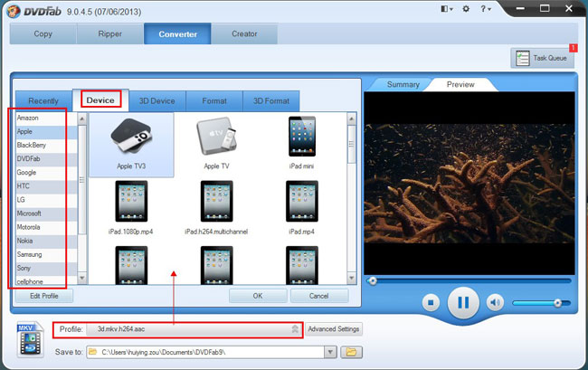Image resolution: width=588 pixels, height=370 pixels.
Task: Switch to the Creator module tab
Action: (244, 33)
